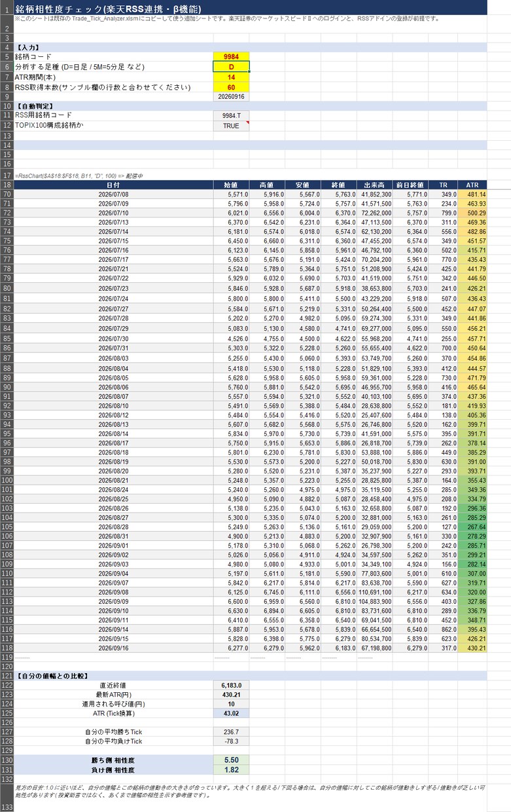Select the cell showing 20260916
Viewport: 511px width, 812px height.
[231, 96]
